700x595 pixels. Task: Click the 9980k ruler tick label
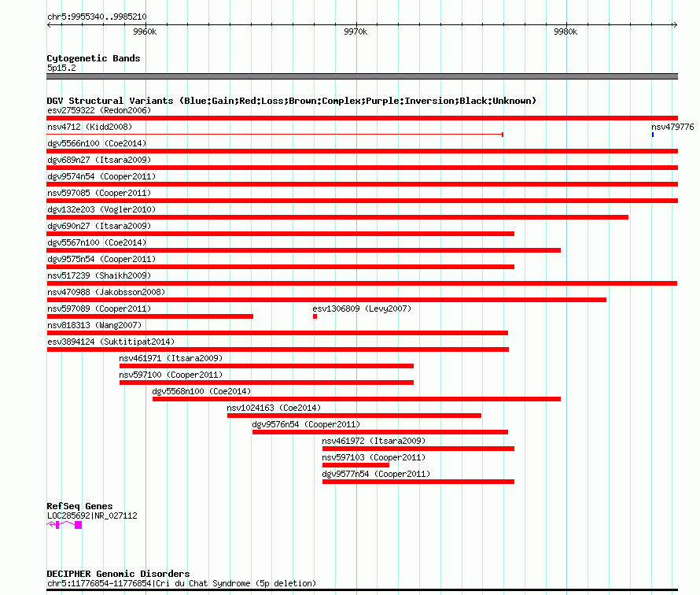tap(566, 31)
